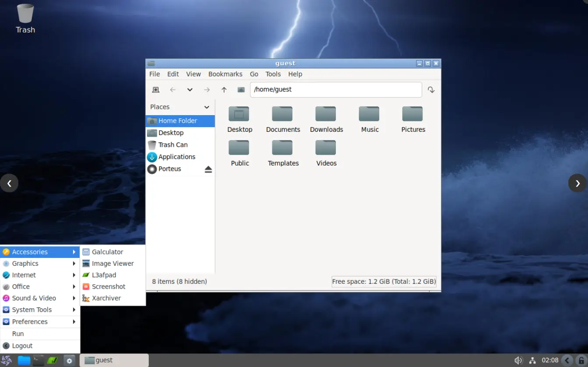
Task: Open the Edit menu
Action: point(173,74)
